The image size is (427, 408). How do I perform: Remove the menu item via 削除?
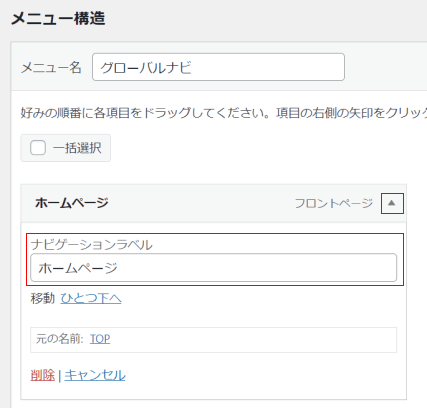click(42, 375)
